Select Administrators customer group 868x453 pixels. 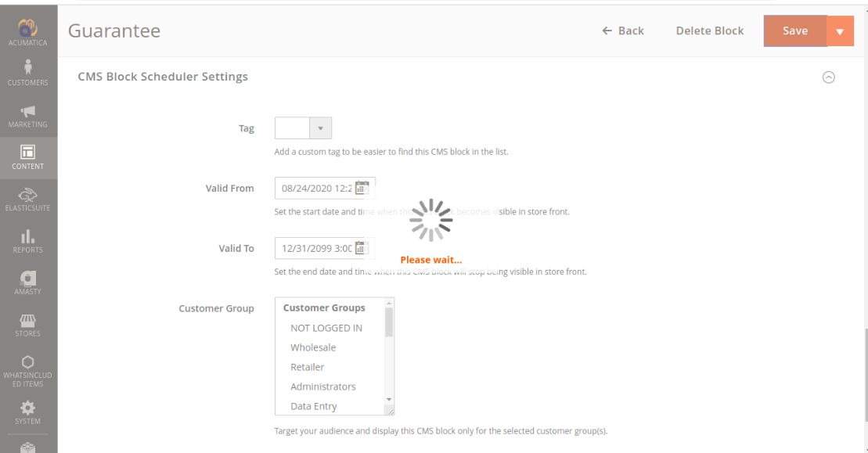tap(322, 386)
